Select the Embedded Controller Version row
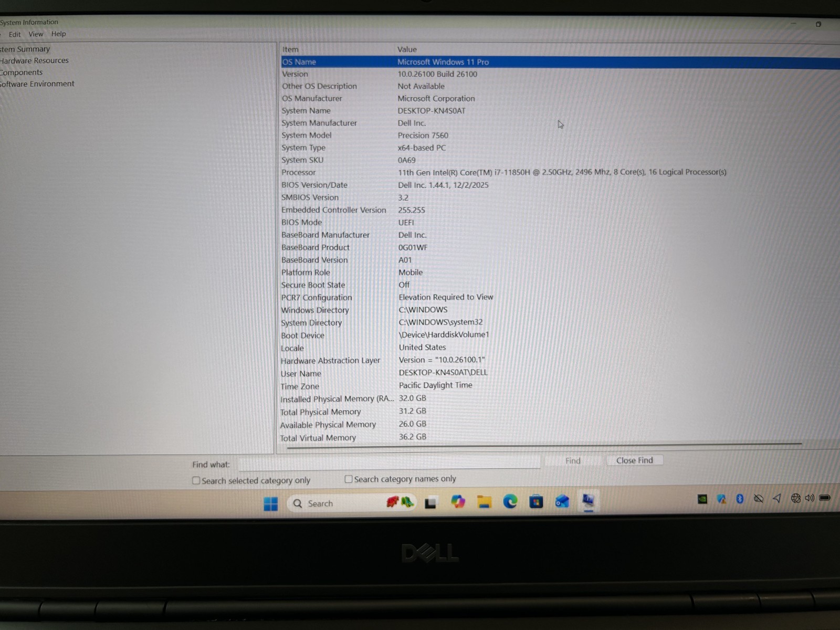 [x=560, y=210]
